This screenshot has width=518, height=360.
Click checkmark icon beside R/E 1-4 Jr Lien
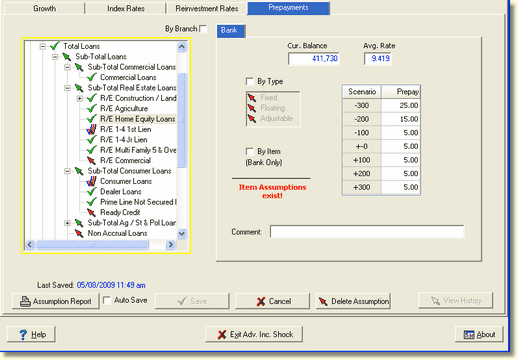[x=92, y=140]
